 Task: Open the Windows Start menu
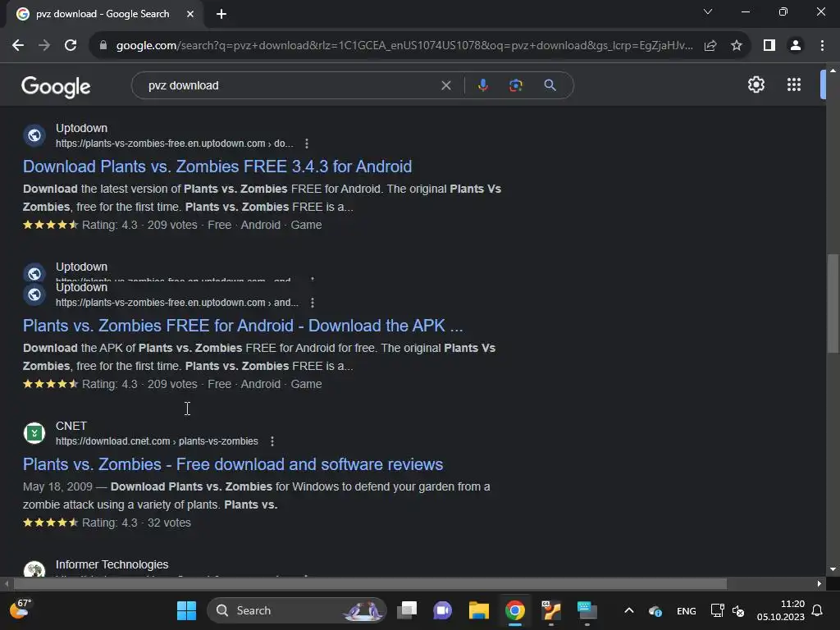[186, 610]
